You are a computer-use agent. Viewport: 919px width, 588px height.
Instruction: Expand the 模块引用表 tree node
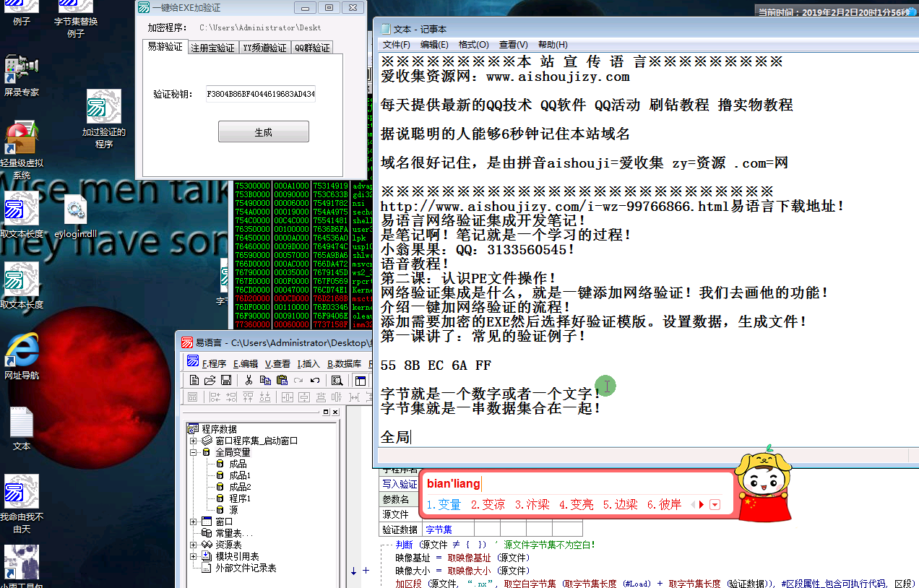(x=193, y=556)
